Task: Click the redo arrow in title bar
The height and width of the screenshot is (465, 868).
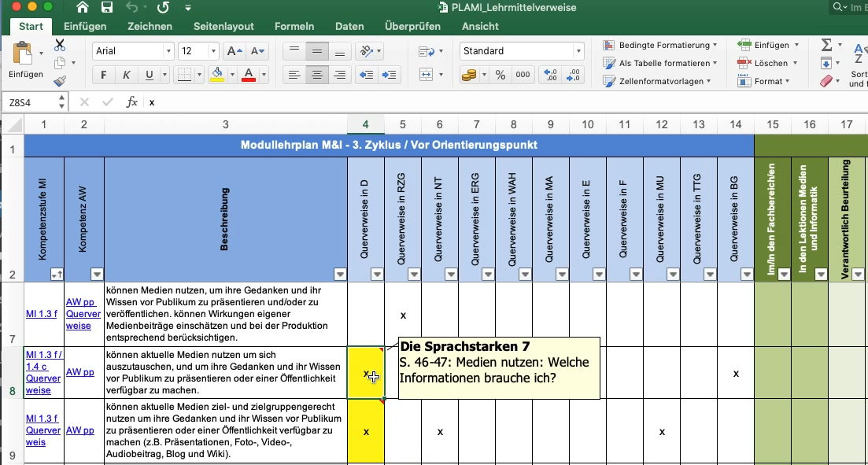Action: (x=162, y=8)
